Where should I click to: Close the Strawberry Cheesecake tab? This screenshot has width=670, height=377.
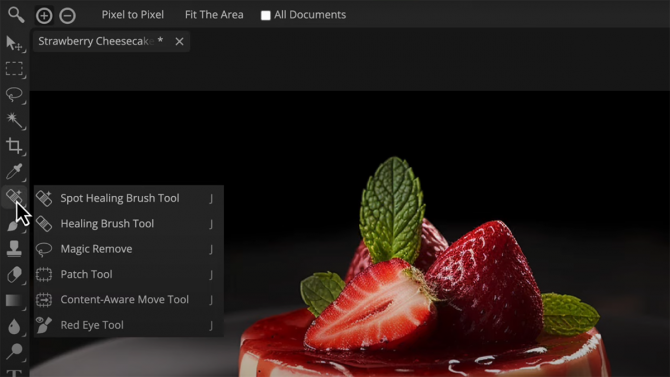click(x=179, y=41)
